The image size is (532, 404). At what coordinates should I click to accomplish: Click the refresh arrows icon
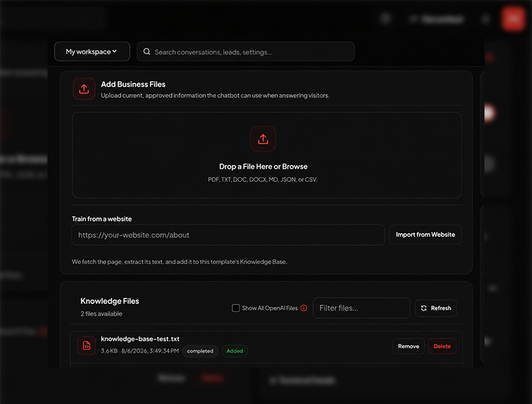tap(424, 308)
